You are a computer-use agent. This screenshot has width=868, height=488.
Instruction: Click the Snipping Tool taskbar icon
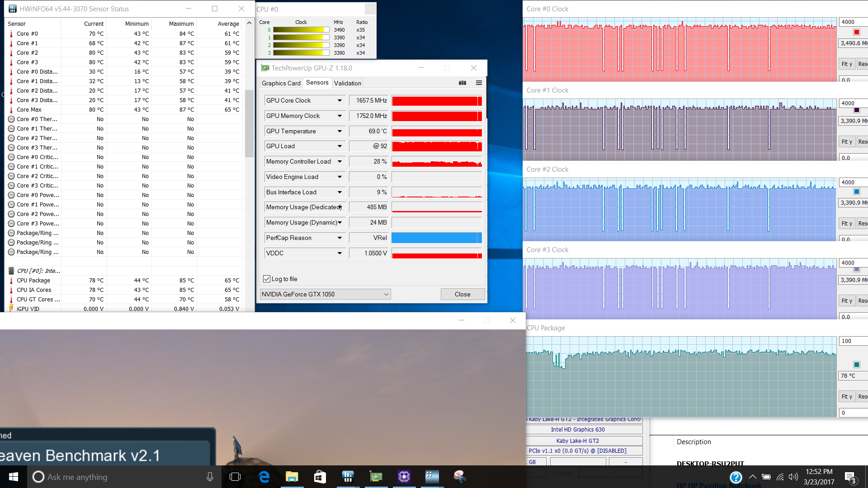460,477
